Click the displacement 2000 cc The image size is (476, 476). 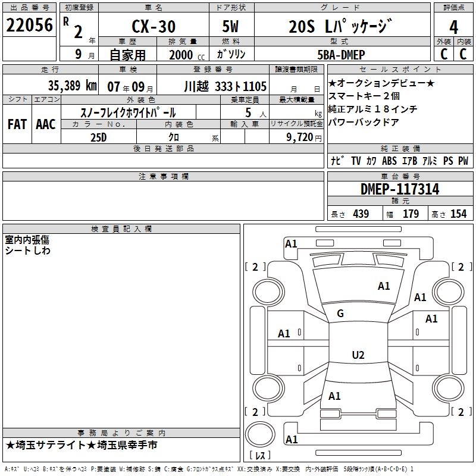(x=187, y=55)
